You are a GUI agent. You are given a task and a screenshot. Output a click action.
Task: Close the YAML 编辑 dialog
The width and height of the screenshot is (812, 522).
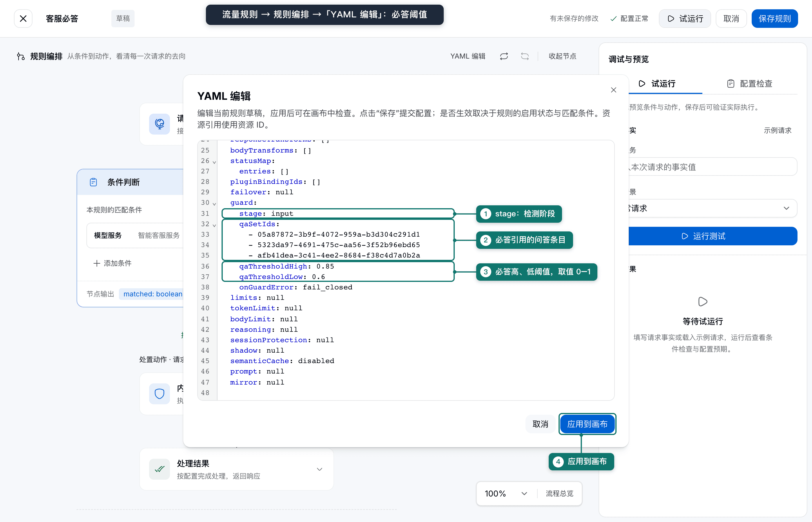pyautogui.click(x=613, y=90)
